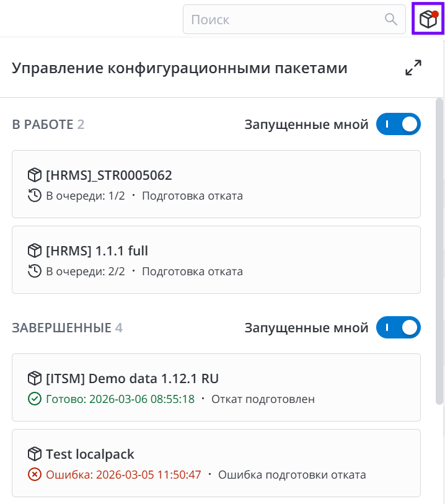Click the queue clock icon for position 2/2
The image size is (445, 504).
click(x=35, y=272)
